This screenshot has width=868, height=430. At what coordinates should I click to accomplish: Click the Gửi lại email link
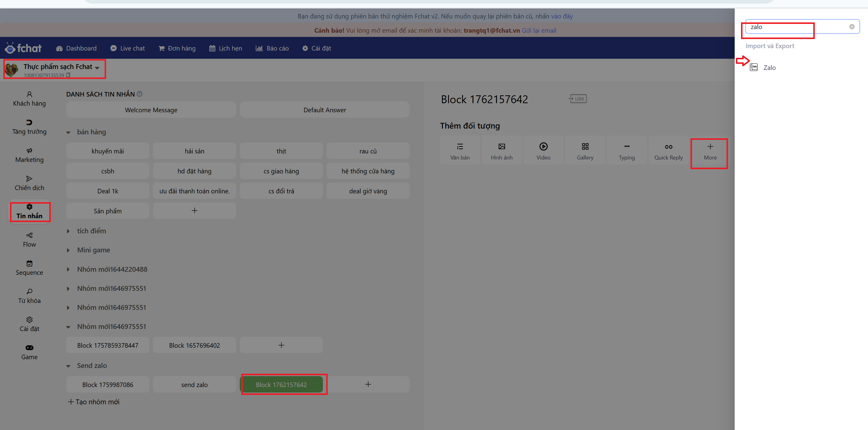coord(538,30)
